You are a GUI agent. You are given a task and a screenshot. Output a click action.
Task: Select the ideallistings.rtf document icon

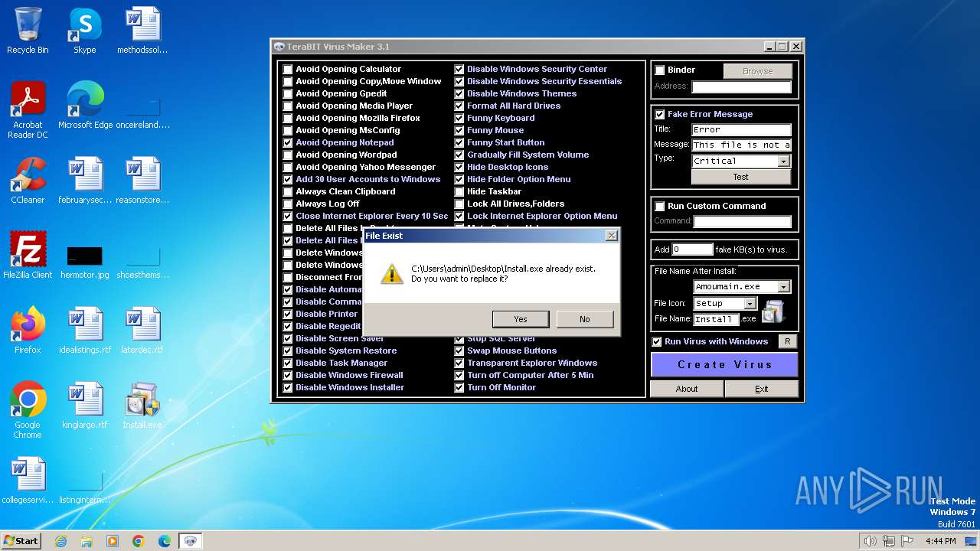(x=85, y=330)
